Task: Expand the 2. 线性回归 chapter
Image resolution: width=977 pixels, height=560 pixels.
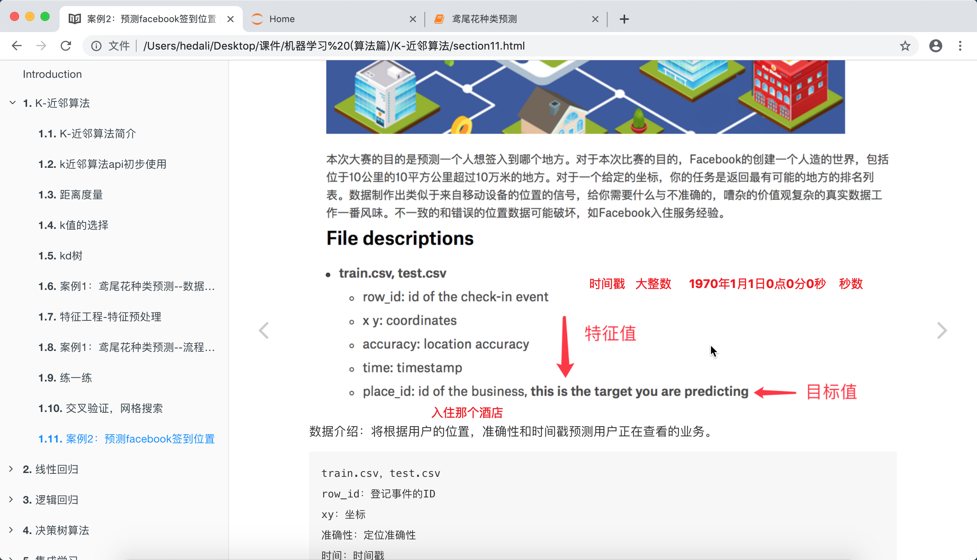Action: (11, 469)
